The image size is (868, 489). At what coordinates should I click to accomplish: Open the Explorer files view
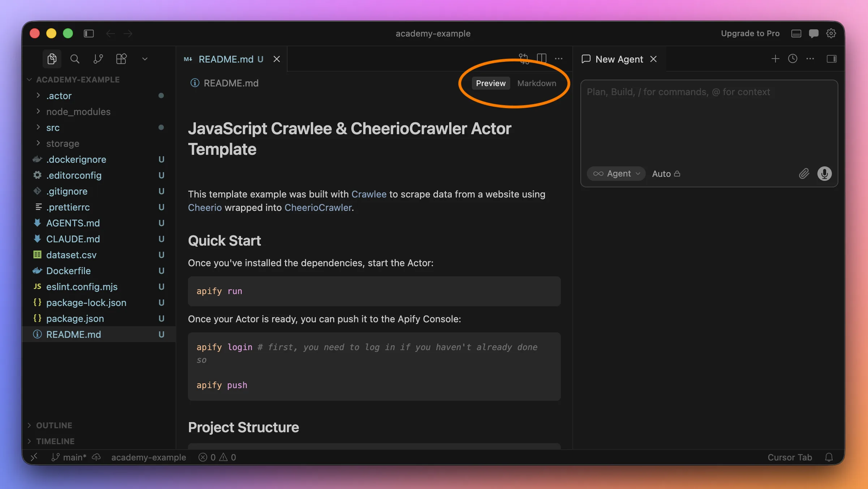(x=52, y=59)
